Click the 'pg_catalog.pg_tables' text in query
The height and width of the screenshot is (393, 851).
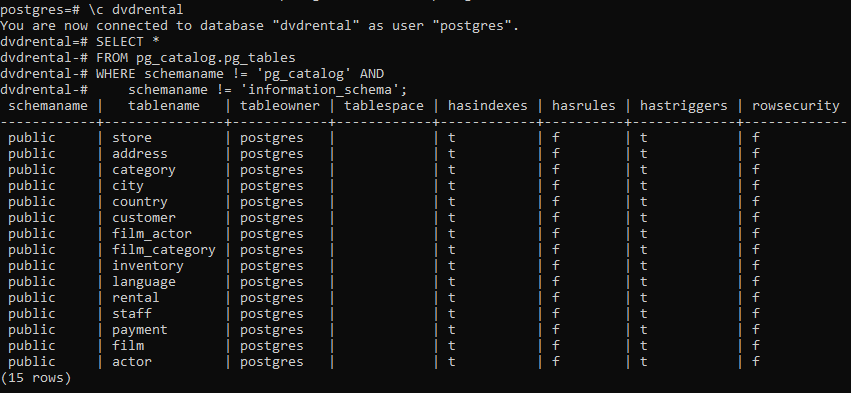point(215,58)
